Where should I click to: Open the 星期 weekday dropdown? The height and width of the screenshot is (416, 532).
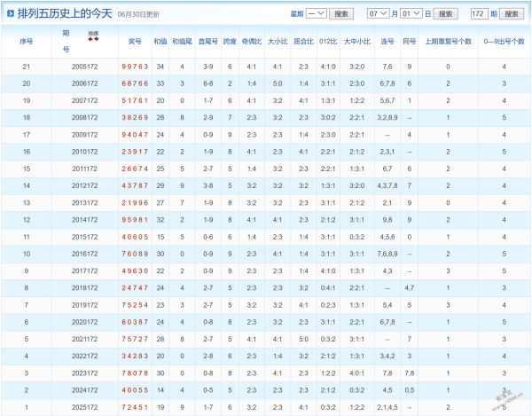click(317, 13)
